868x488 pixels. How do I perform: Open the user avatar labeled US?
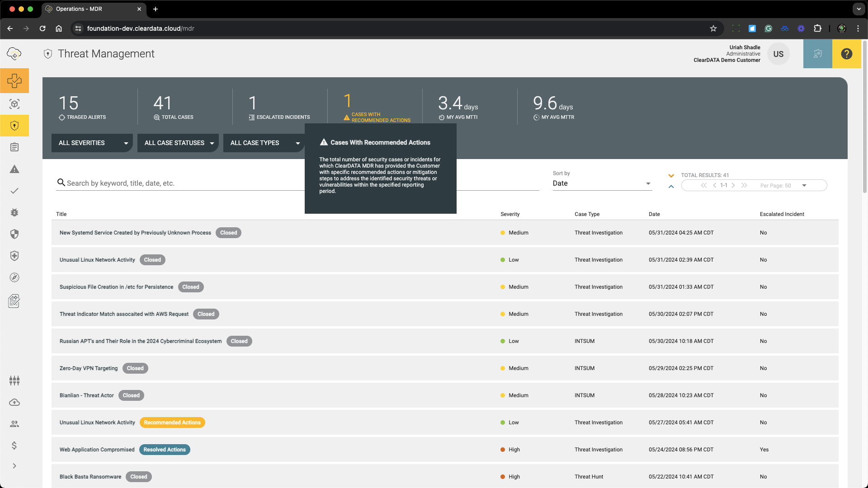point(778,54)
